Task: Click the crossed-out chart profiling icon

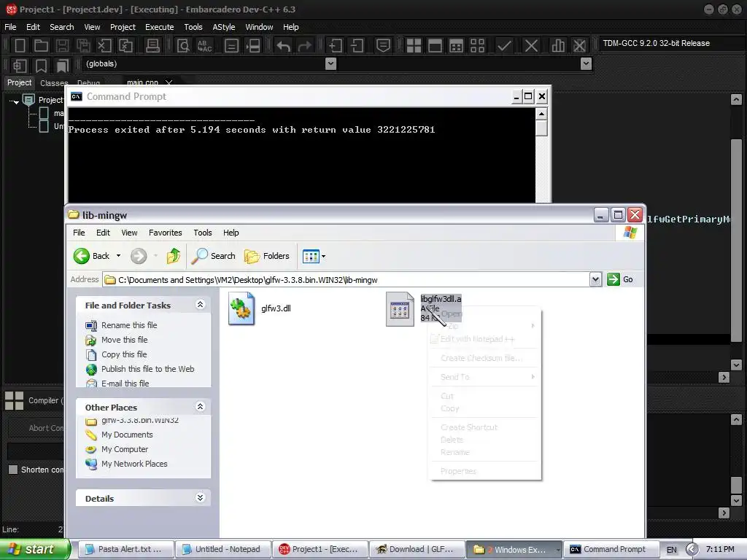Action: pos(579,46)
